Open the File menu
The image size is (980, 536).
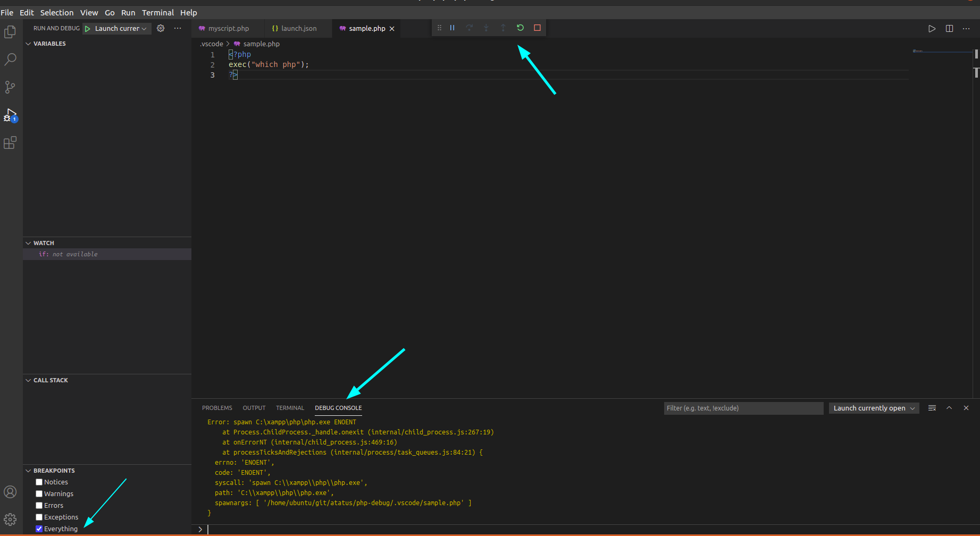[x=7, y=12]
